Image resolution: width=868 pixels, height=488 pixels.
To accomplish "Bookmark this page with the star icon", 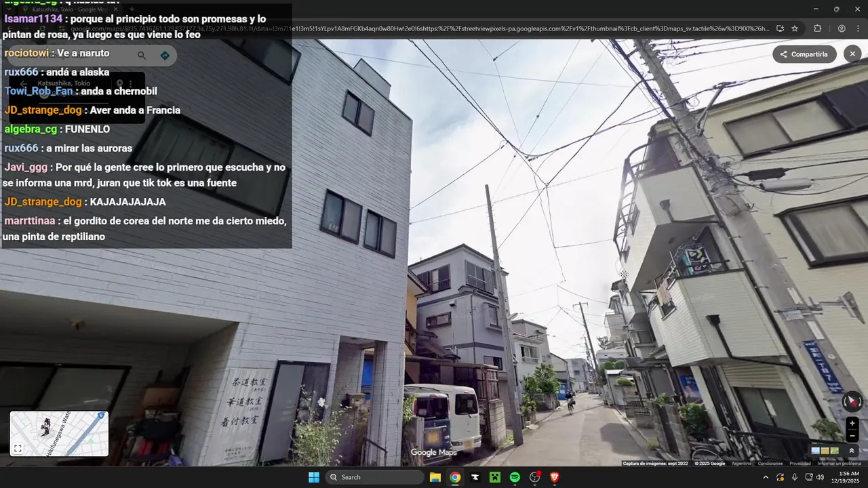I will coord(795,28).
